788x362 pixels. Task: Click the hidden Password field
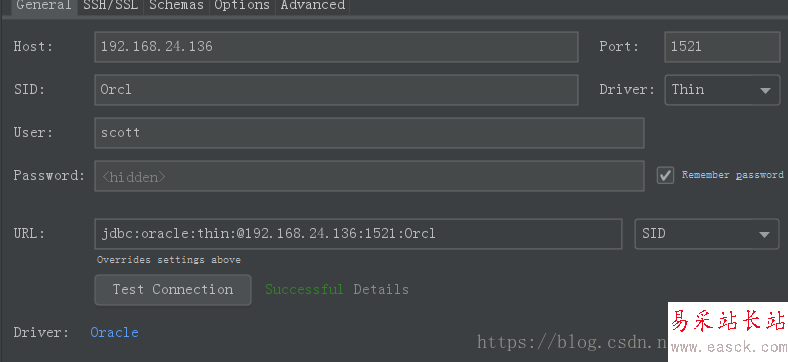tap(369, 175)
